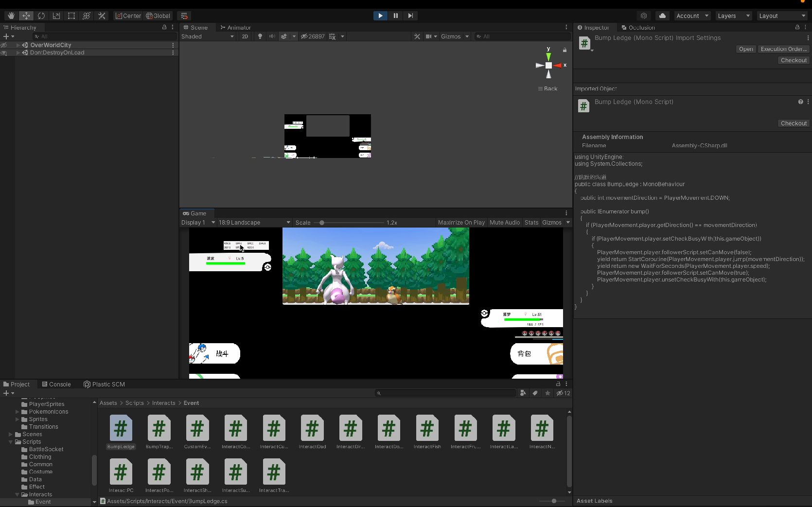Screen dimensions: 812x507
Task: Open scene component tools icon
Action: coord(417,36)
